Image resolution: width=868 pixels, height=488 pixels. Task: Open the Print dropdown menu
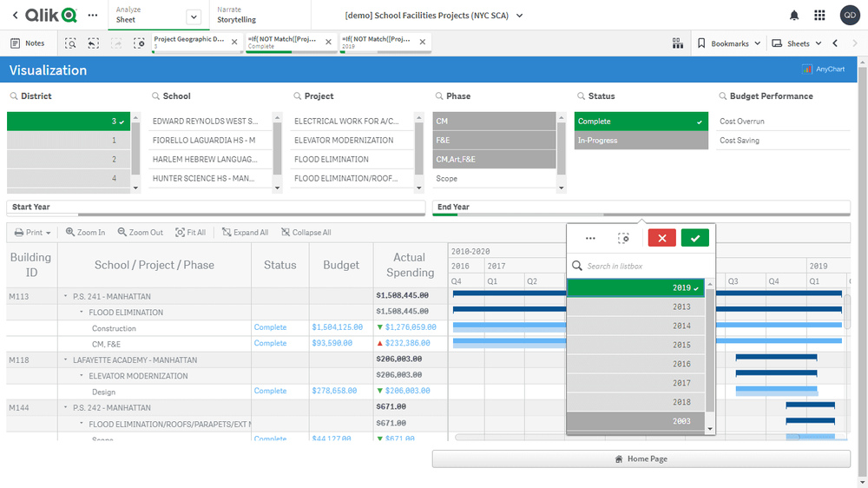click(x=34, y=233)
